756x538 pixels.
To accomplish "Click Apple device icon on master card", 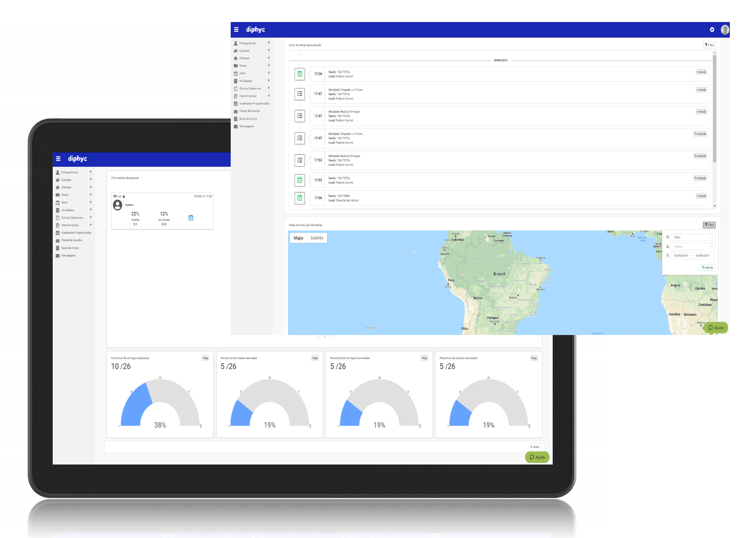I will pos(124,196).
